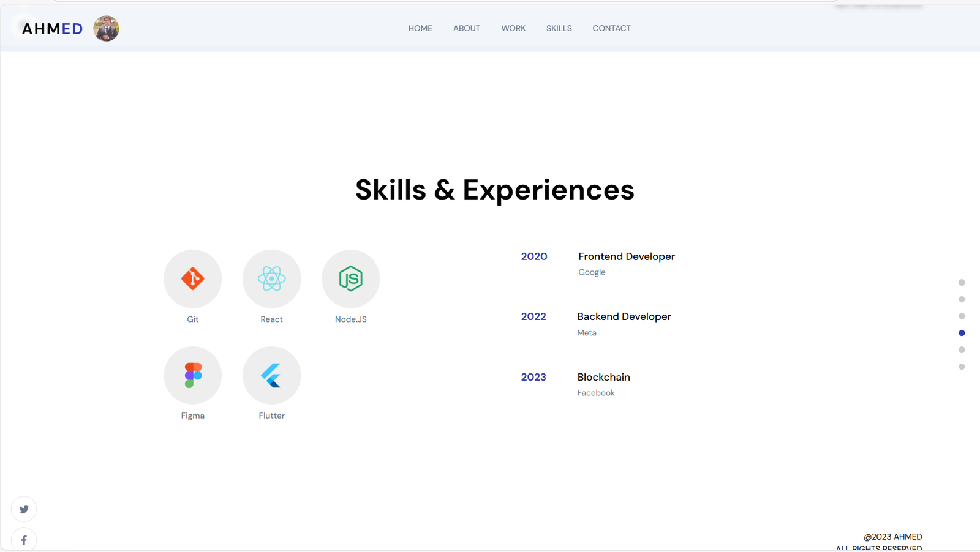This screenshot has width=980, height=552.
Task: Select the SKILLS nav item
Action: coord(559,29)
